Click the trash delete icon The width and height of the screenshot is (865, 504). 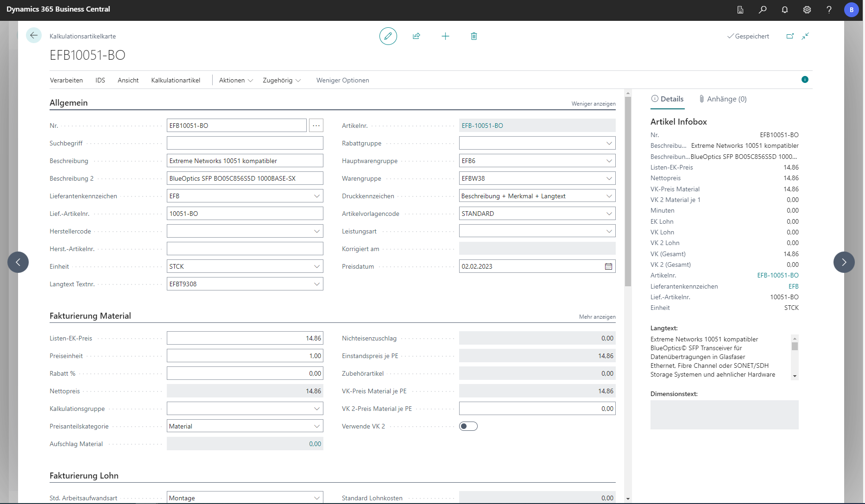(474, 36)
